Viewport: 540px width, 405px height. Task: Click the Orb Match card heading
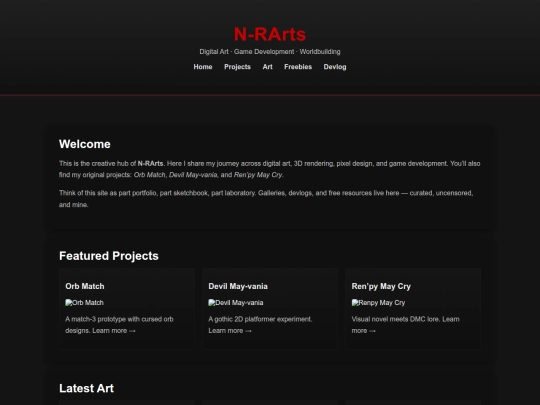click(85, 286)
